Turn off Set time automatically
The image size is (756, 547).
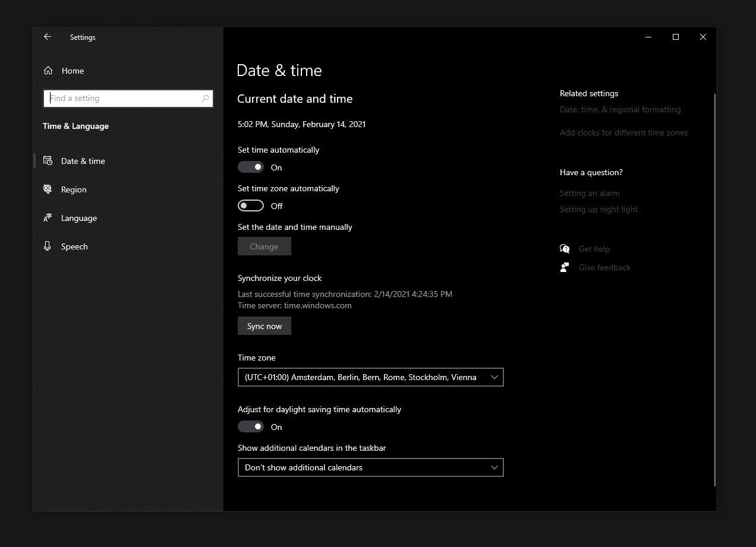point(251,167)
